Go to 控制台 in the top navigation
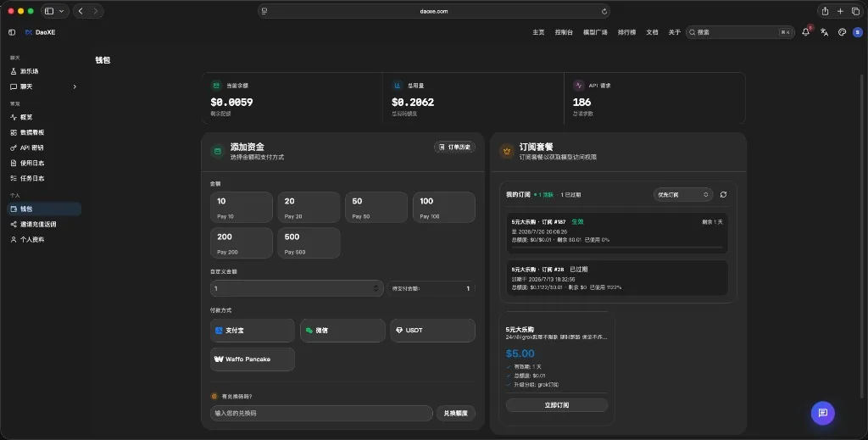The width and height of the screenshot is (868, 440). pyautogui.click(x=564, y=33)
